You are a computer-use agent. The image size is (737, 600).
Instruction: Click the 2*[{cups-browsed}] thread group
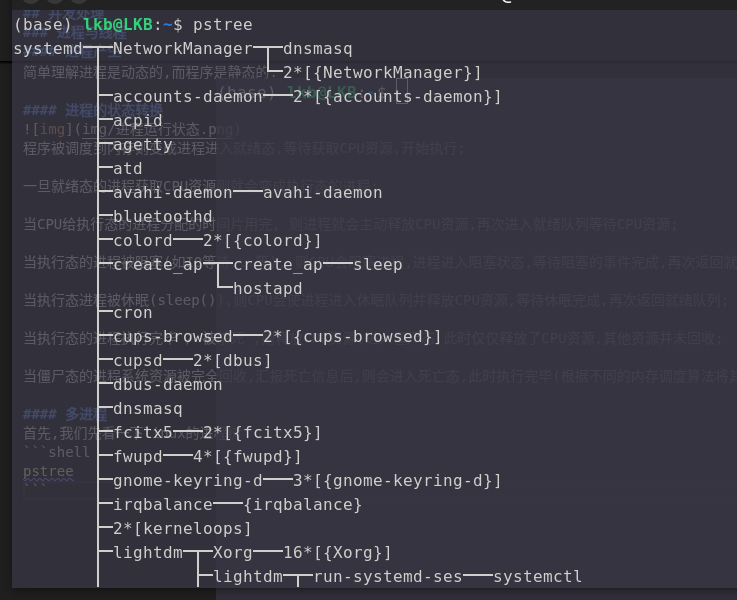click(352, 337)
